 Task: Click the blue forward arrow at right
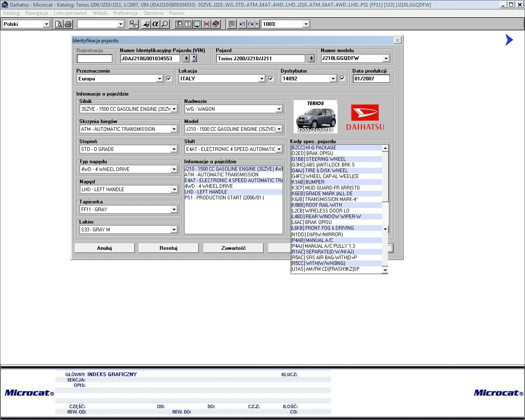(x=509, y=40)
